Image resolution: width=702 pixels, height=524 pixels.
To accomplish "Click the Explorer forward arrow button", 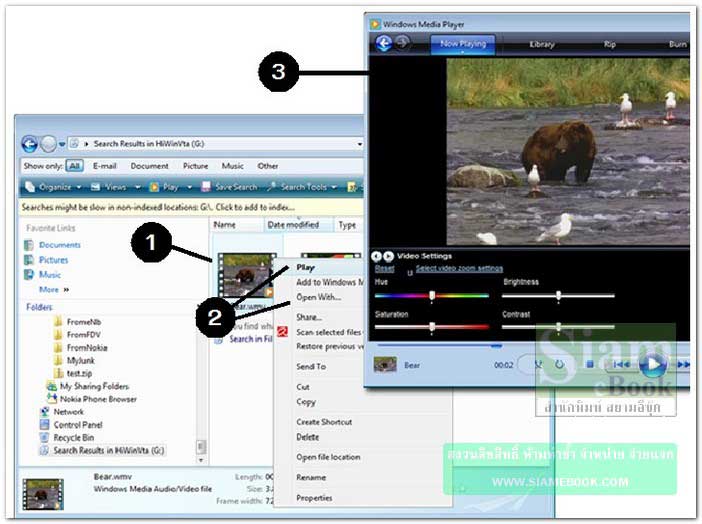I will tap(48, 144).
